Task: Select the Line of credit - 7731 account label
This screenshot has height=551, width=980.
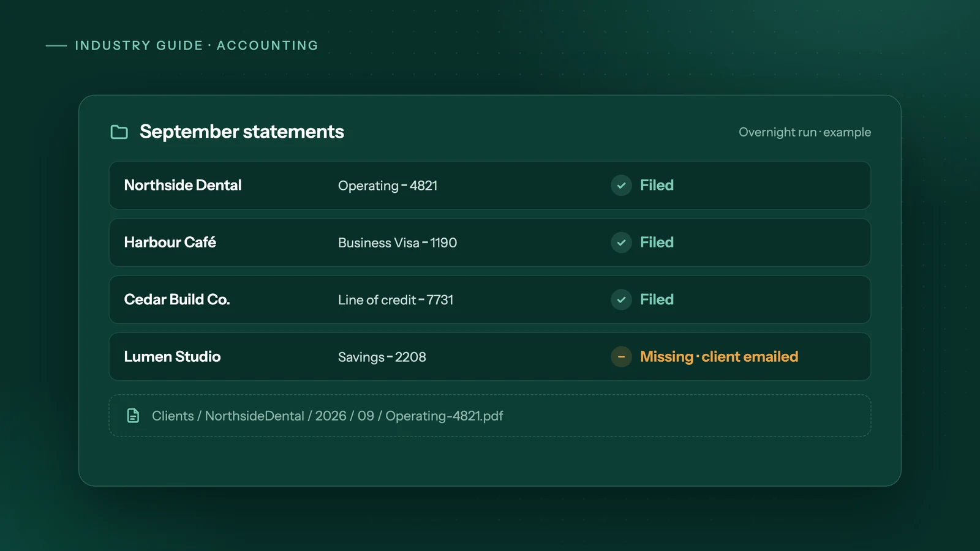Action: [396, 299]
